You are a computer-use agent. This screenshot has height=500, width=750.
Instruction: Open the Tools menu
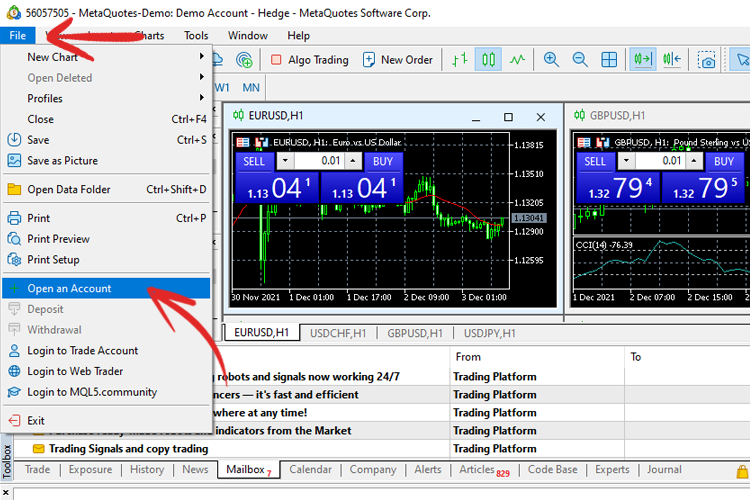pos(196,35)
